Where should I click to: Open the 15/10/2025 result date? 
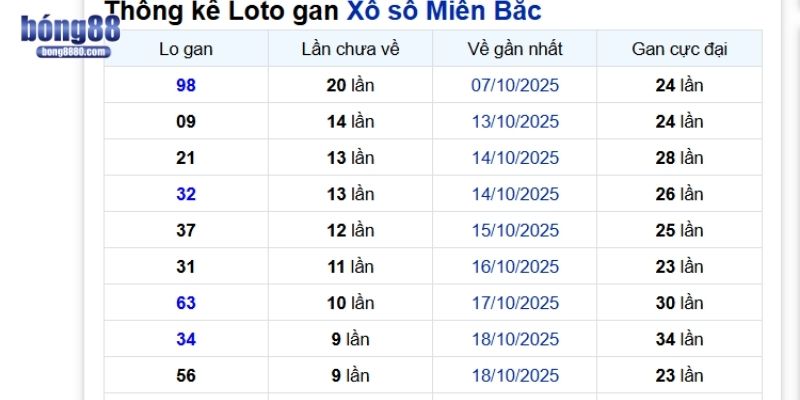pyautogui.click(x=515, y=230)
